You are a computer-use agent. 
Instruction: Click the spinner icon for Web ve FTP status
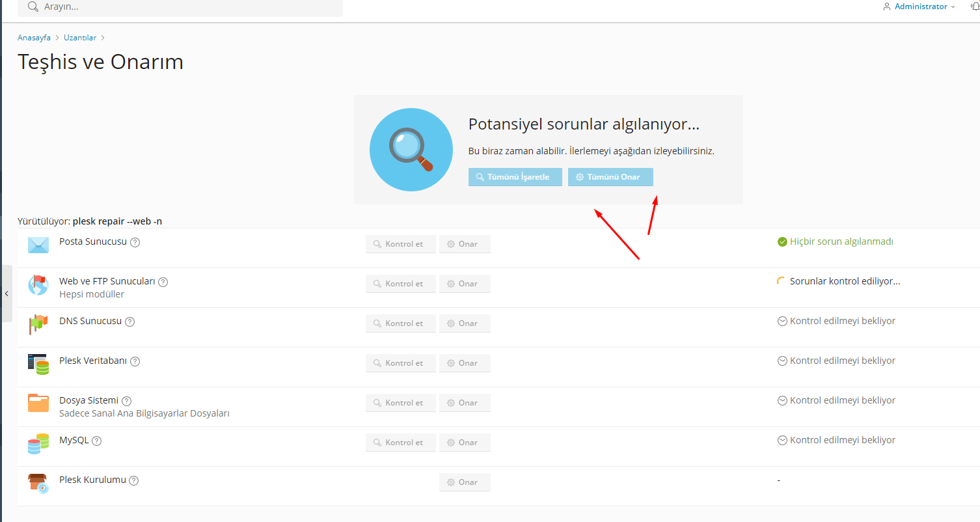(782, 281)
